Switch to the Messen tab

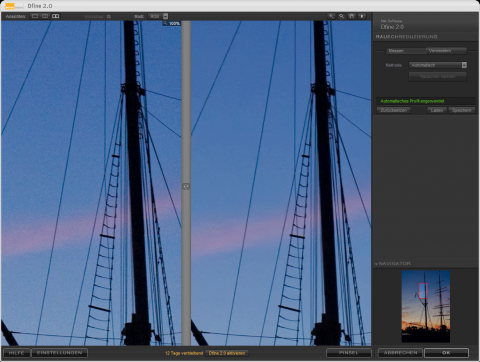pos(406,51)
